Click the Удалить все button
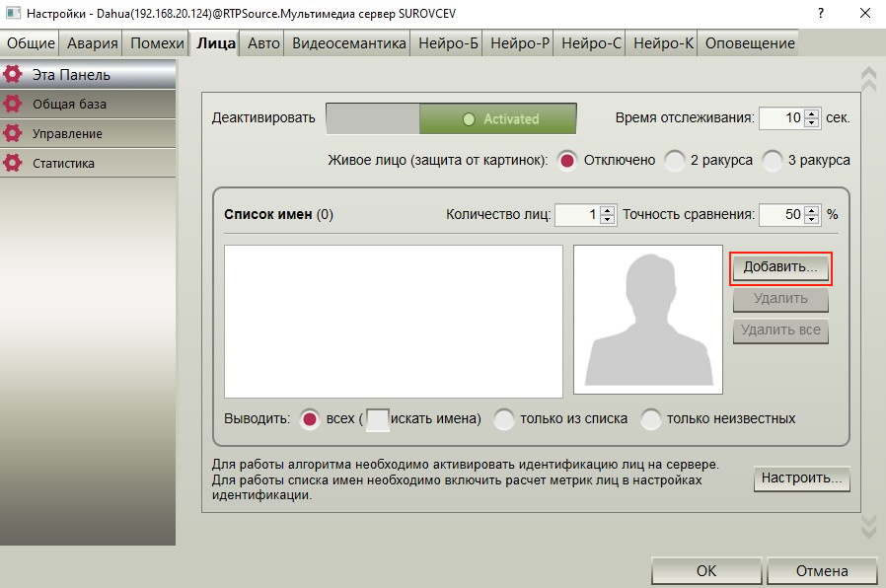Screen dimensions: 886x588 780,331
